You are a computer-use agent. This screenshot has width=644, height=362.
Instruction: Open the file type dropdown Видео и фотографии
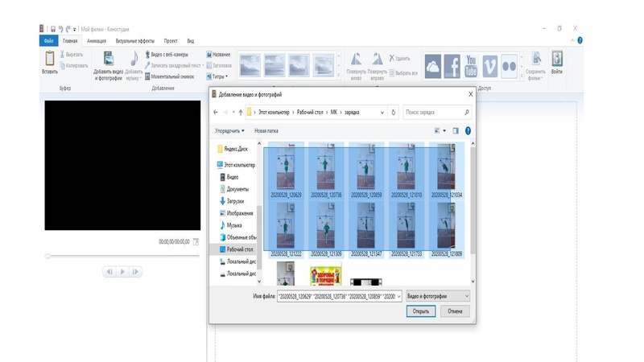(x=438, y=296)
